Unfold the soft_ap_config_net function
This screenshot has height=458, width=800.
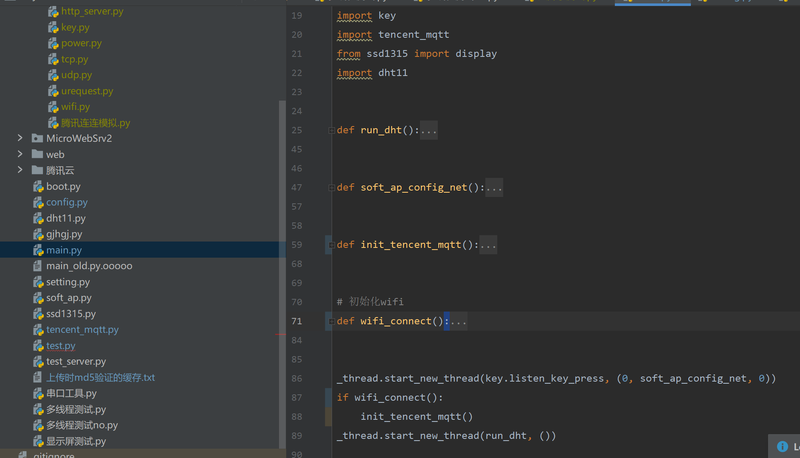(x=331, y=188)
